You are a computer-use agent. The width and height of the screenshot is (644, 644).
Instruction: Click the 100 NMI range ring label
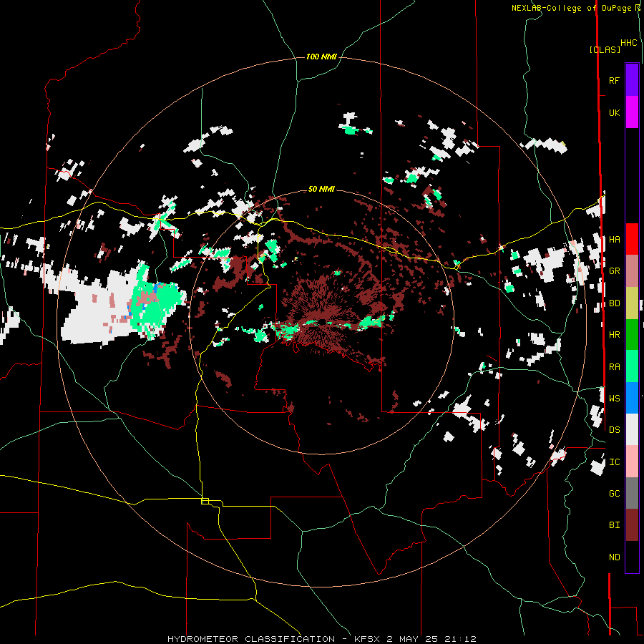click(321, 57)
